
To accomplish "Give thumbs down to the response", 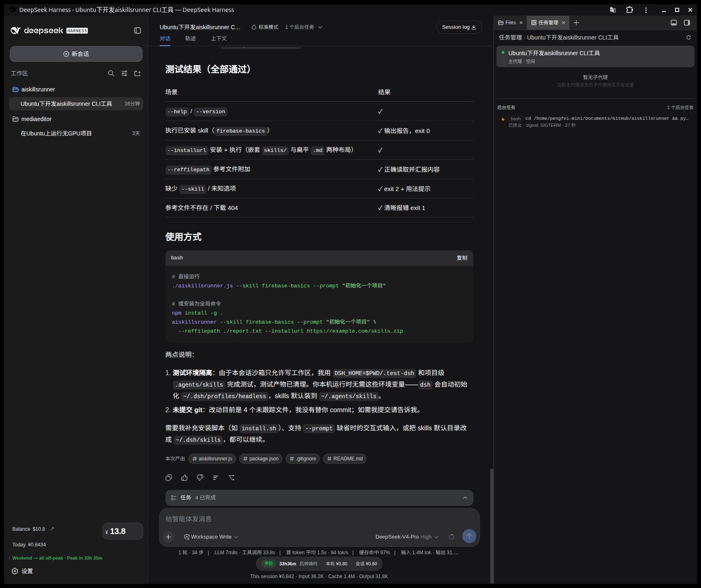I will click(200, 478).
